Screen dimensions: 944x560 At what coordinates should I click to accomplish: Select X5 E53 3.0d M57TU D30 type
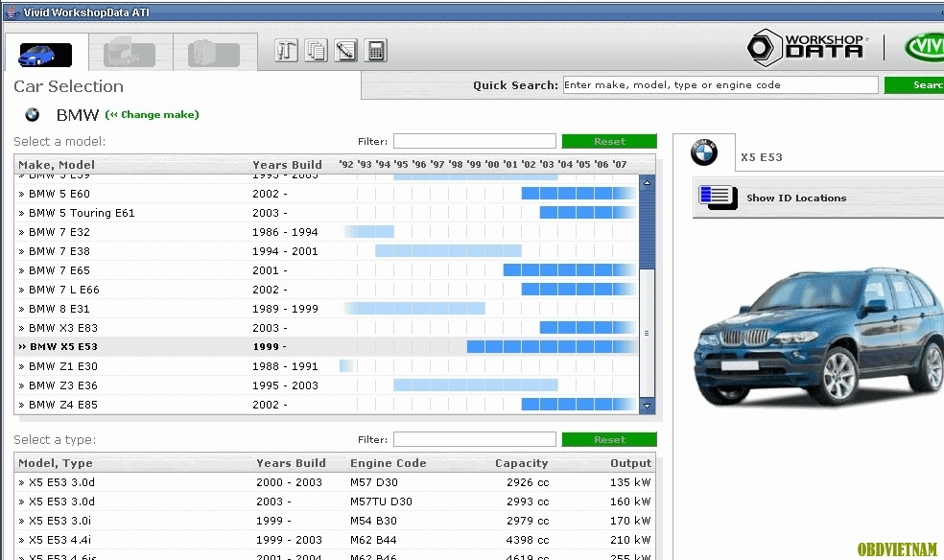(x=334, y=502)
